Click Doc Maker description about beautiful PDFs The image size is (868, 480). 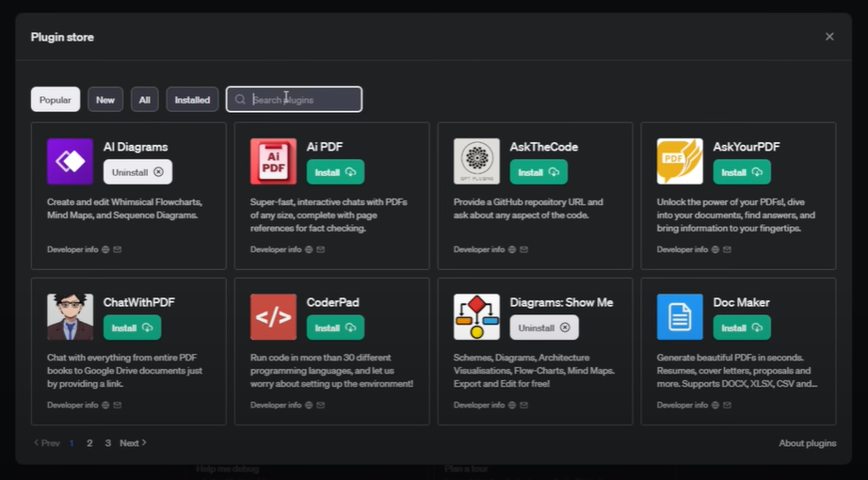pyautogui.click(x=737, y=371)
